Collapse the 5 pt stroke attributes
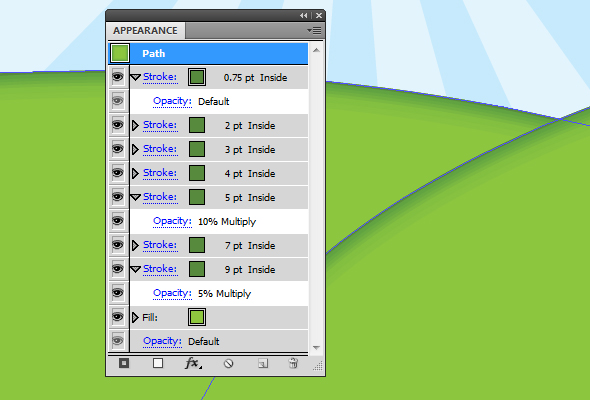Screen dimensions: 590x400 tap(135, 197)
